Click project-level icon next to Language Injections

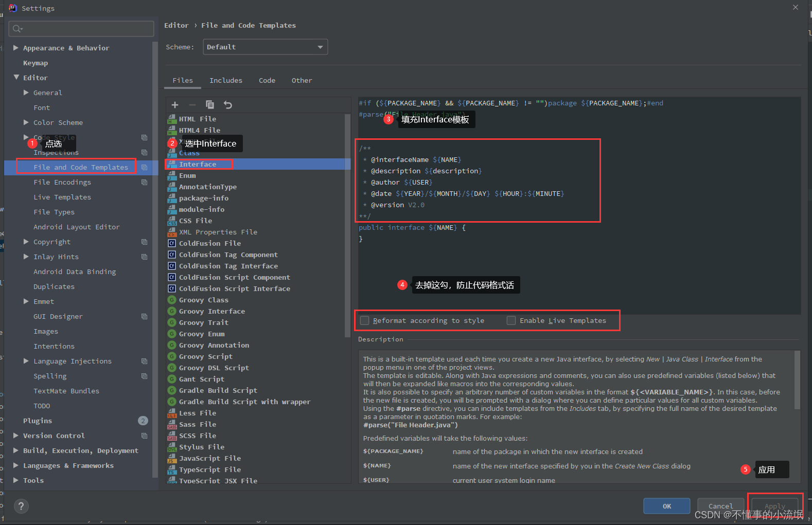(145, 361)
